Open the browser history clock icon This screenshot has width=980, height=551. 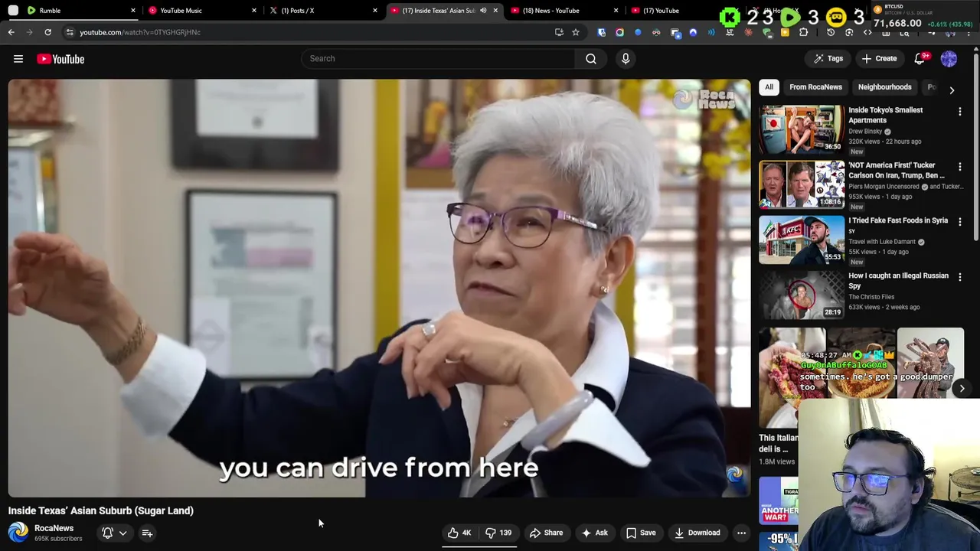pyautogui.click(x=831, y=32)
